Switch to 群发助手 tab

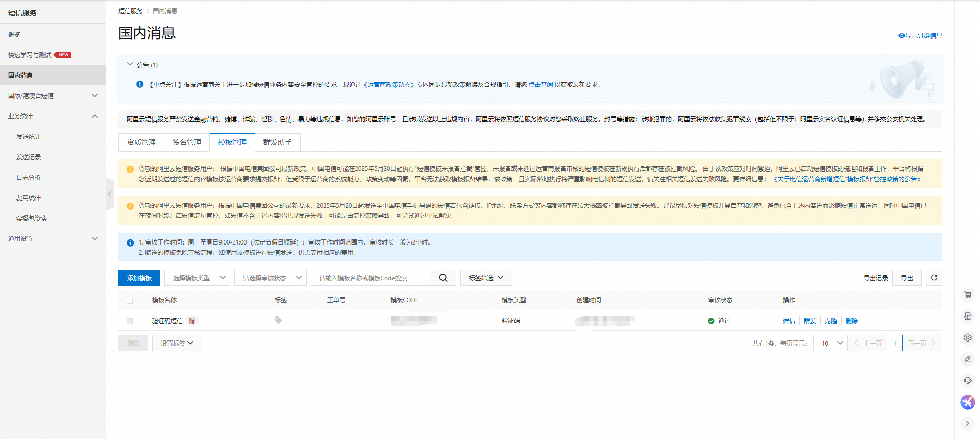click(278, 142)
